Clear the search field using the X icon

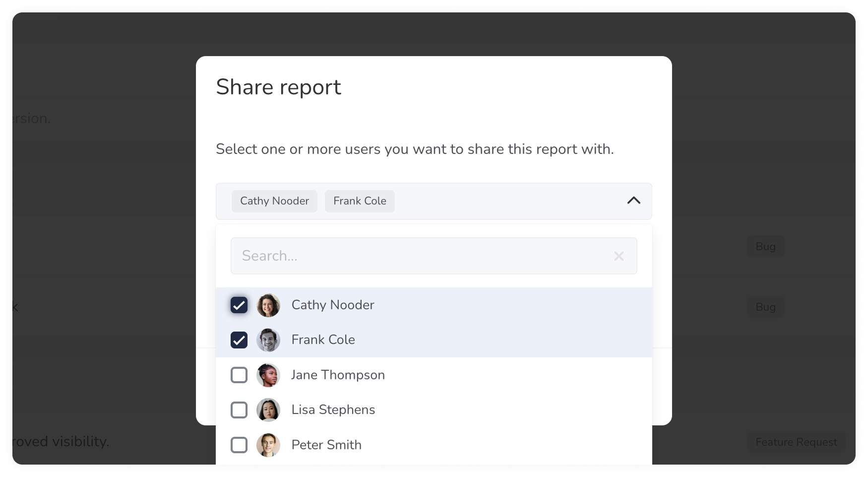pyautogui.click(x=619, y=256)
